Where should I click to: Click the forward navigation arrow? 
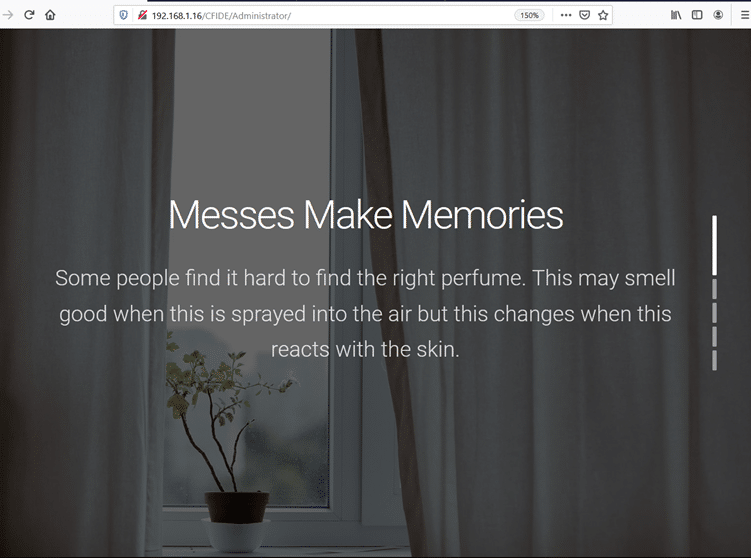click(x=9, y=15)
